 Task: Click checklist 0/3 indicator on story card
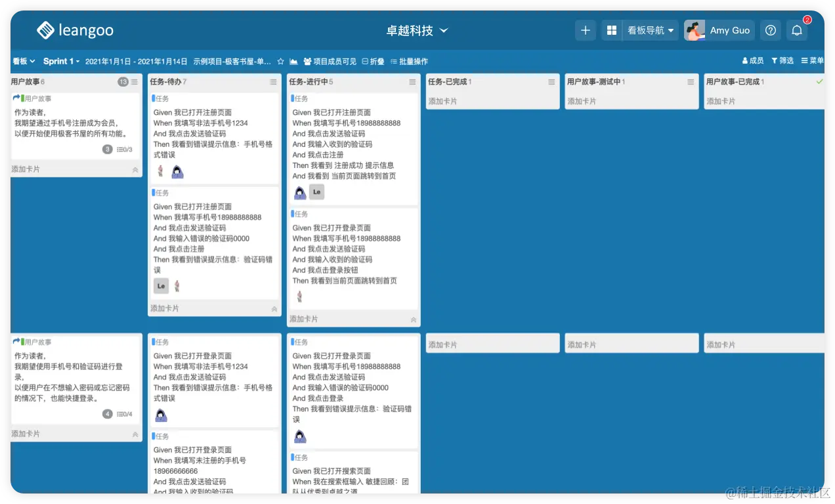125,150
